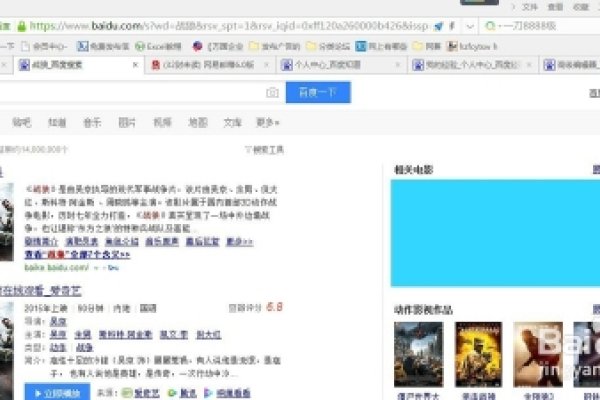Image resolution: width=600 pixels, height=400 pixels.
Task: Select the third video source icon
Action: pos(208,393)
